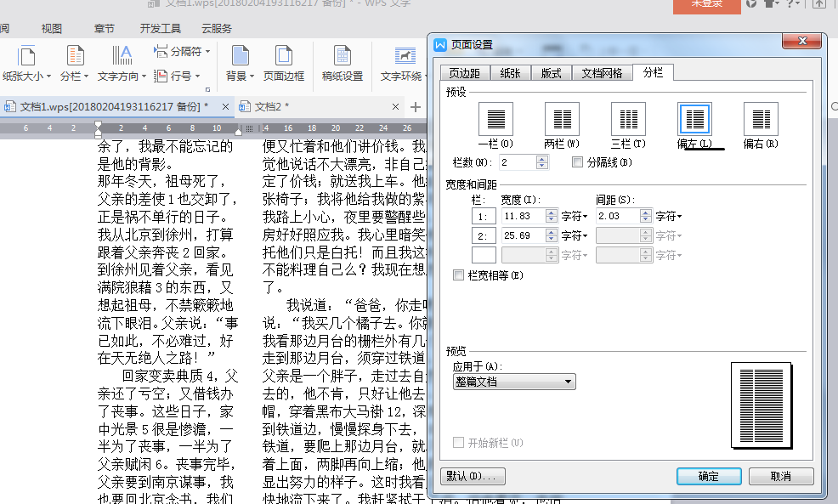The height and width of the screenshot is (504, 838).
Task: Expand the breaks (分隔符) dropdown arrow
Action: 207,51
